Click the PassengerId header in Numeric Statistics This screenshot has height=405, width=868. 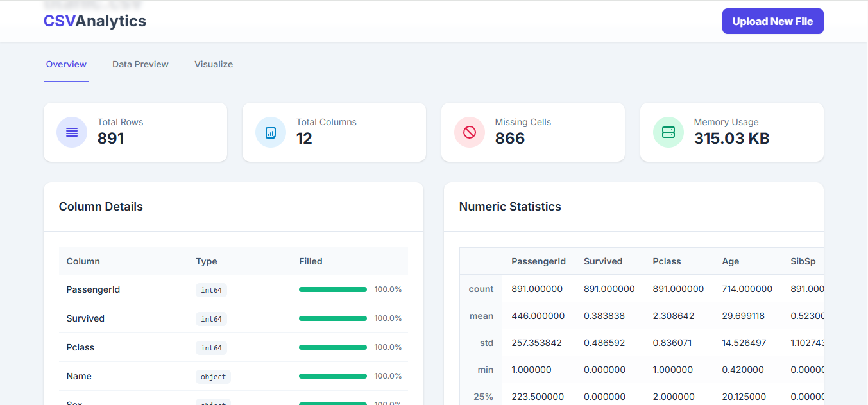(x=538, y=261)
